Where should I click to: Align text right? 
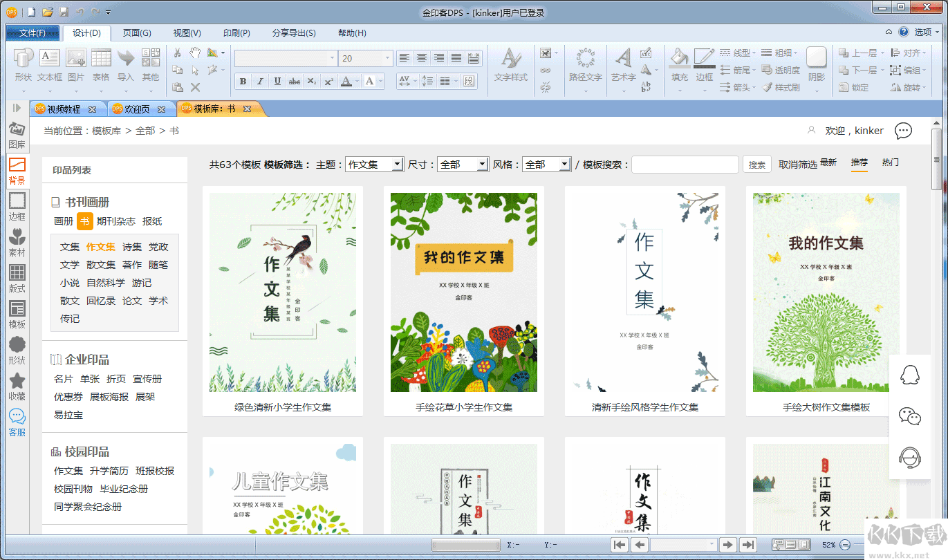(x=438, y=58)
